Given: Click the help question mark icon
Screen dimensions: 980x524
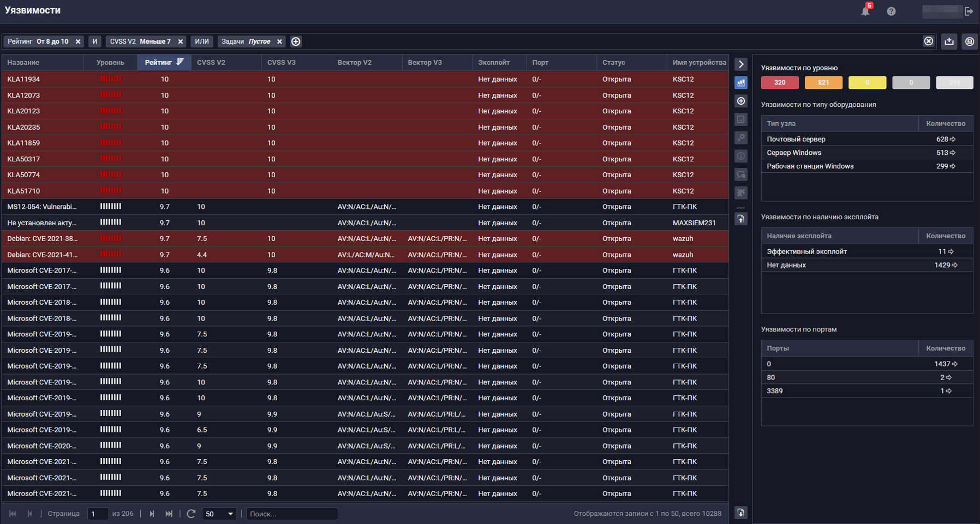Looking at the screenshot, I should (x=891, y=11).
